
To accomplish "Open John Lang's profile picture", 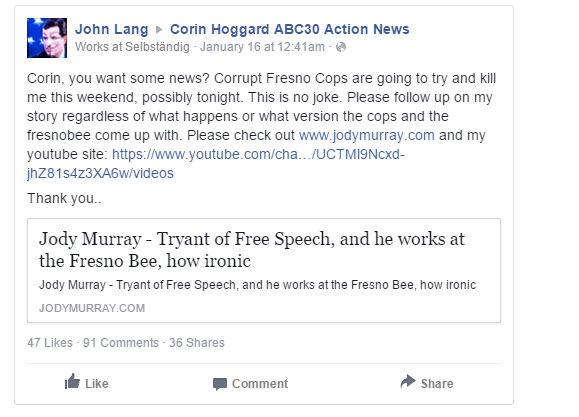I will point(47,38).
